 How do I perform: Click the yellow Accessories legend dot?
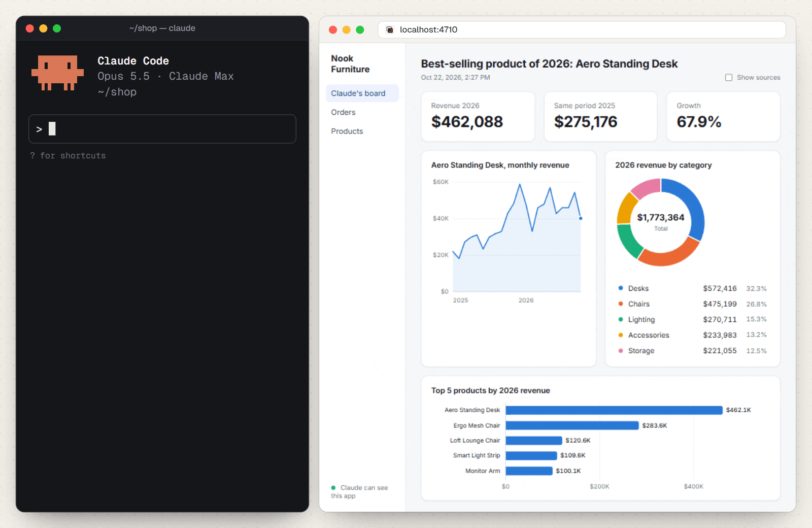pyautogui.click(x=620, y=335)
